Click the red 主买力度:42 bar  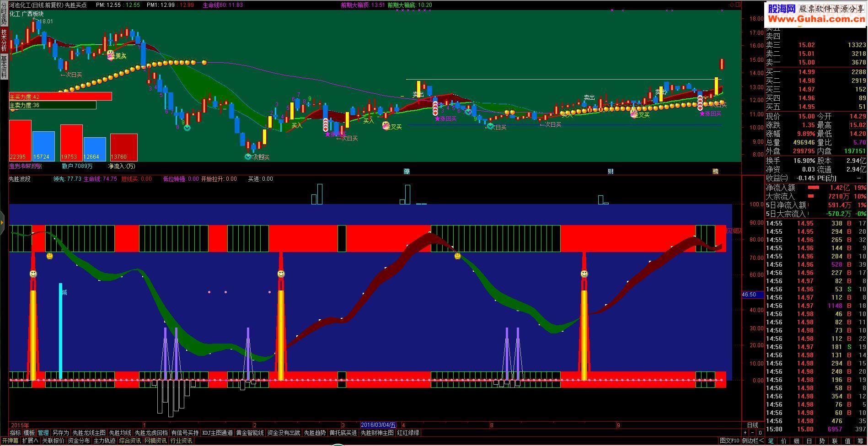pos(60,97)
